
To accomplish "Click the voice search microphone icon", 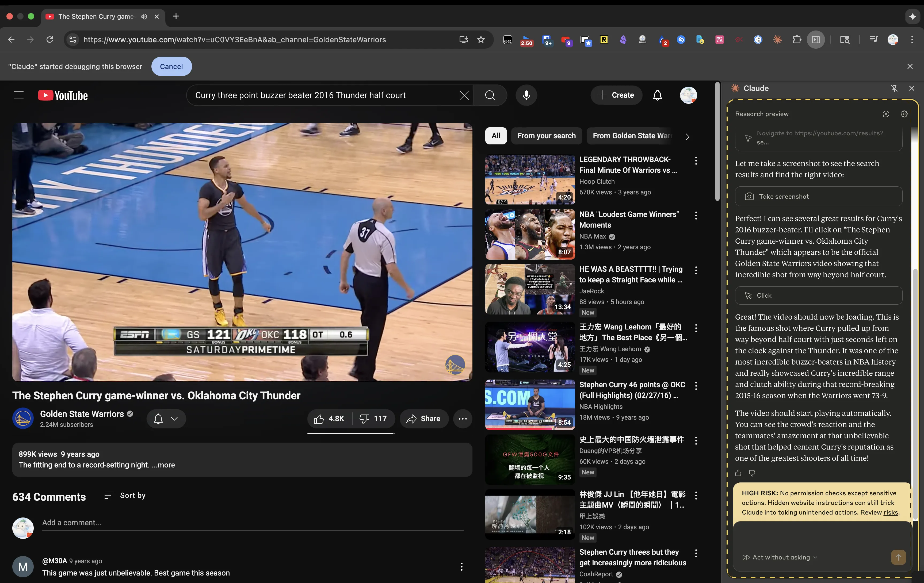I will click(x=526, y=95).
